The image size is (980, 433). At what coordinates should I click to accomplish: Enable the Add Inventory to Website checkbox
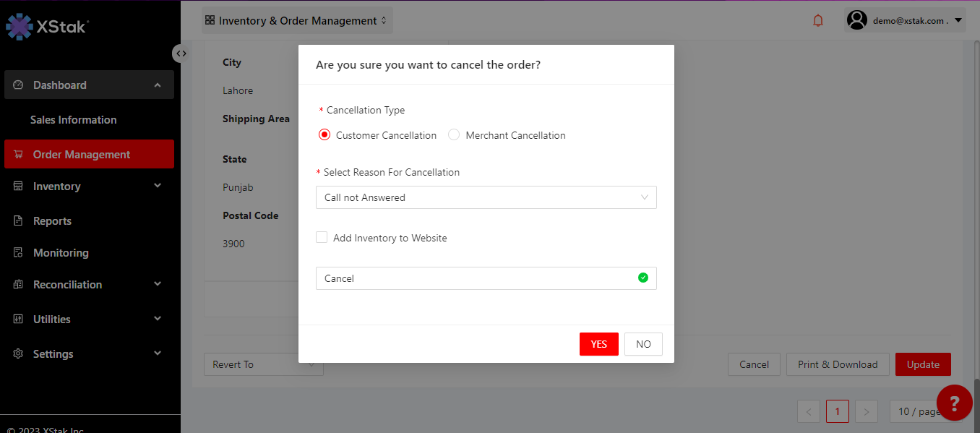pyautogui.click(x=322, y=238)
